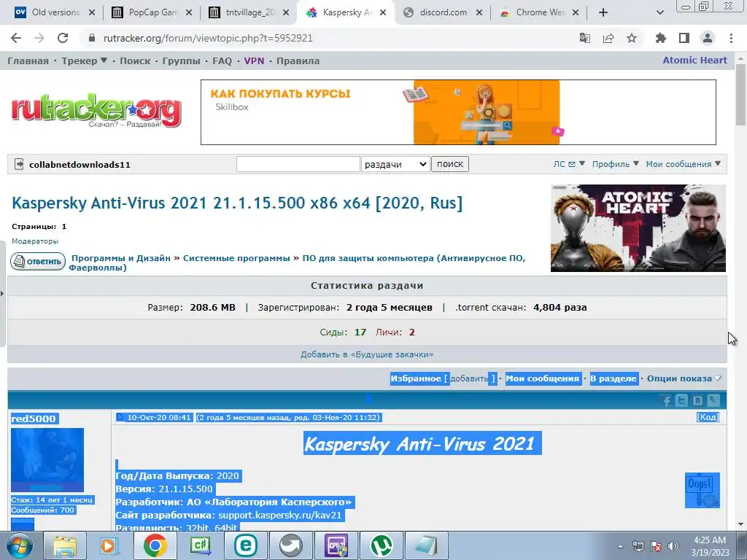Click the ответить reply button
Image resolution: width=747 pixels, height=560 pixels.
pyautogui.click(x=38, y=262)
